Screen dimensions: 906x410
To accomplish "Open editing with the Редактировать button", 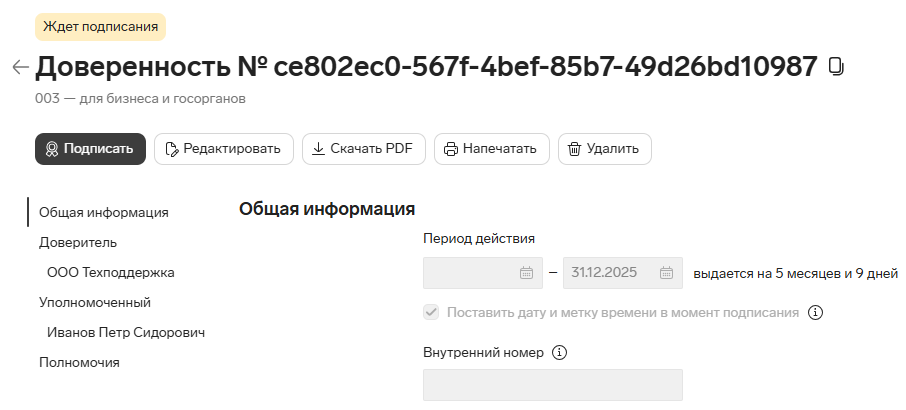I will 224,149.
